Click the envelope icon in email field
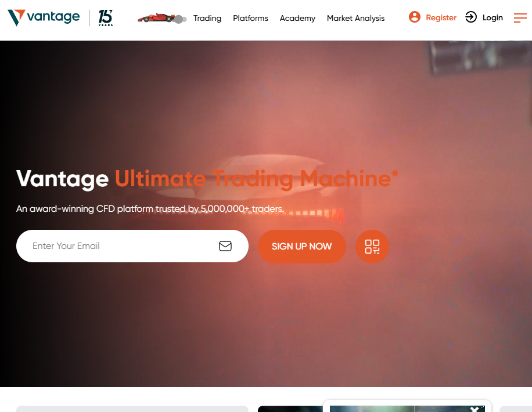The width and height of the screenshot is (532, 412). click(x=225, y=246)
